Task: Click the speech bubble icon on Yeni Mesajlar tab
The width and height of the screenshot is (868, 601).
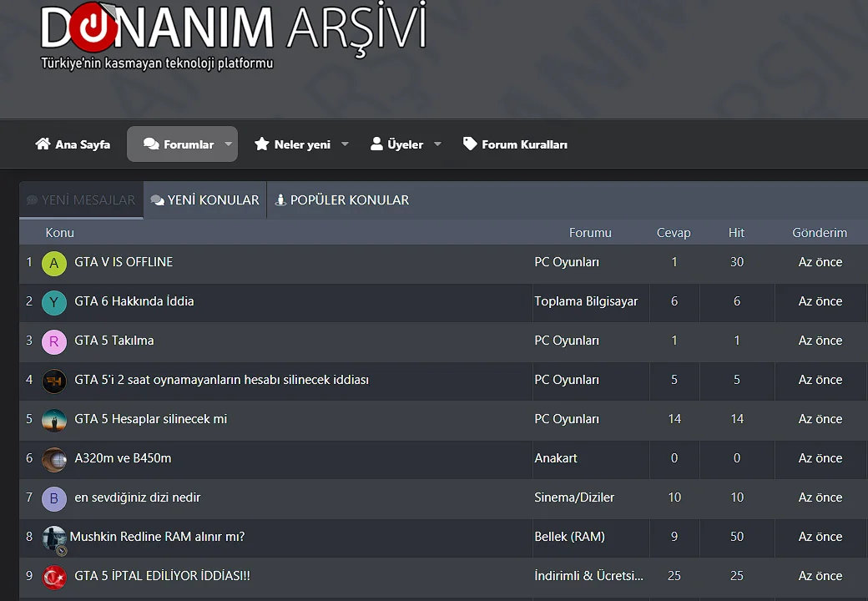Action: point(32,199)
